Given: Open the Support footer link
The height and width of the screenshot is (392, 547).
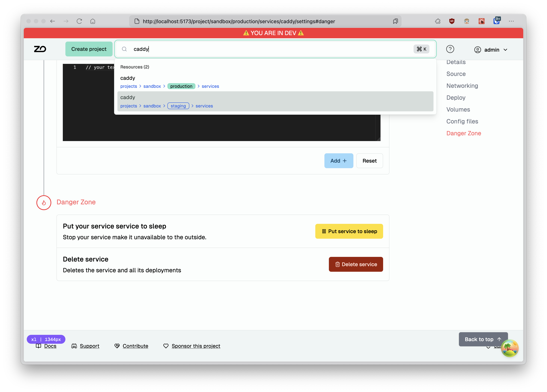Looking at the screenshot, I should pos(90,346).
